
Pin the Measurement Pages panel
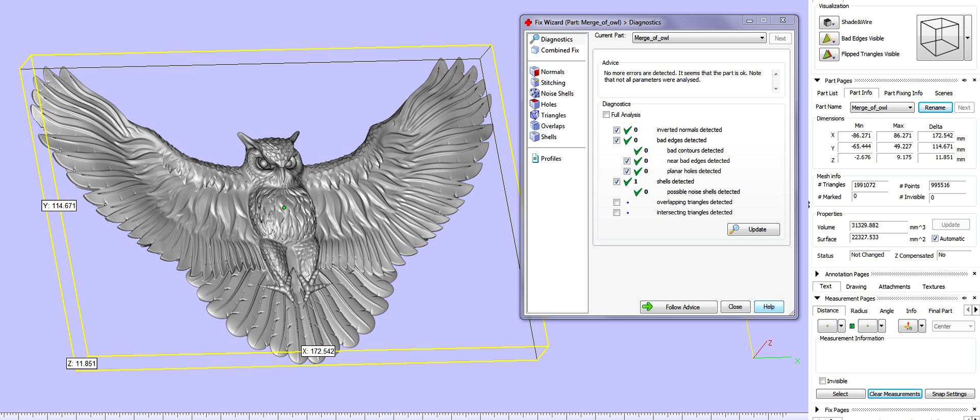[x=964, y=298]
